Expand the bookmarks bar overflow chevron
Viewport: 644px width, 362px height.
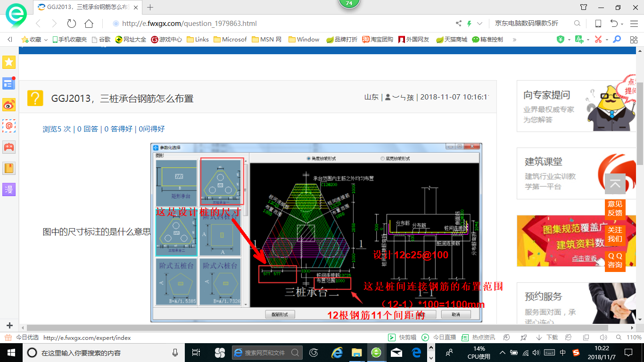[514, 40]
